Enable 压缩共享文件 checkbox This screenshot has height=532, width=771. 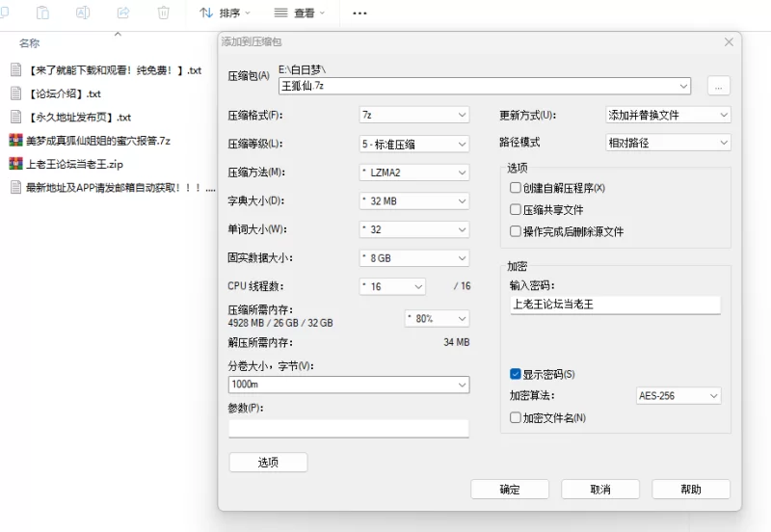(x=516, y=209)
